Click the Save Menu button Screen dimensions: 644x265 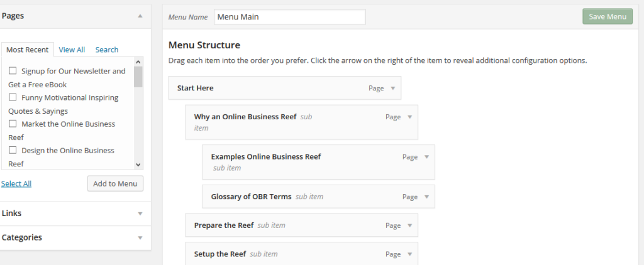608,16
